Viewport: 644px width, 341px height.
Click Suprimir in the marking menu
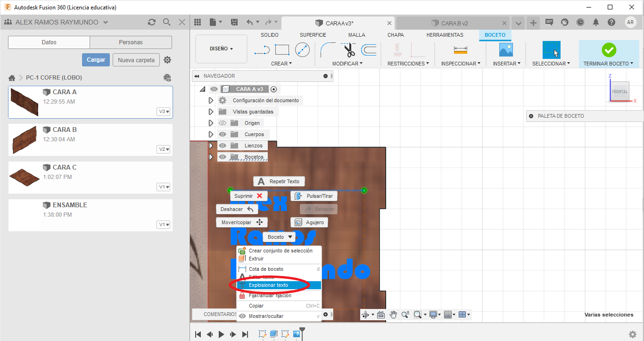(249, 196)
